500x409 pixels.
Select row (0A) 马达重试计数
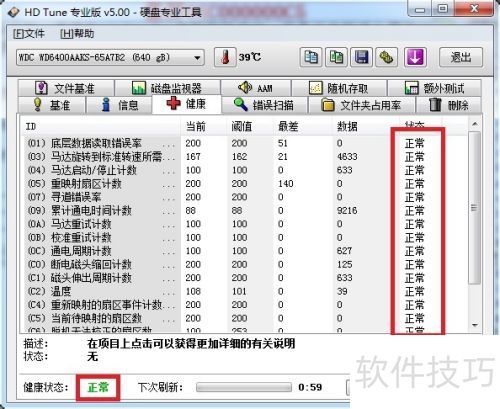[243, 224]
